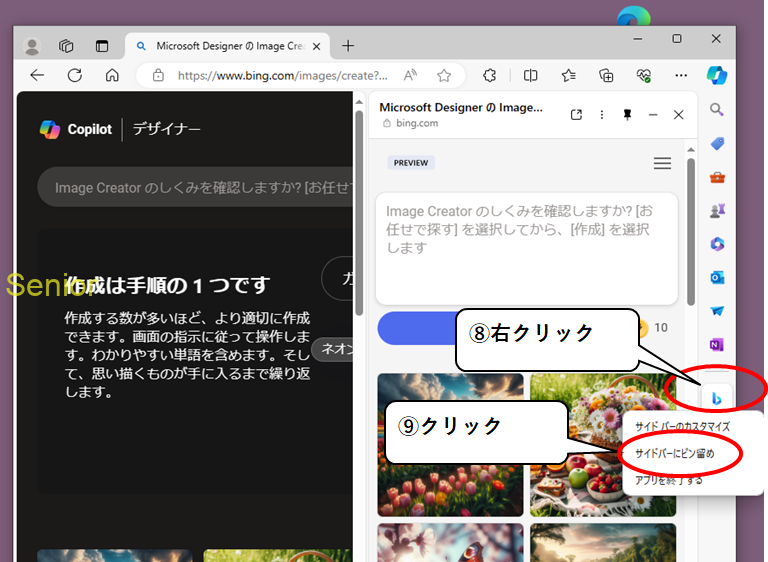Go to the home page
The width and height of the screenshot is (768, 562).
coord(112,75)
